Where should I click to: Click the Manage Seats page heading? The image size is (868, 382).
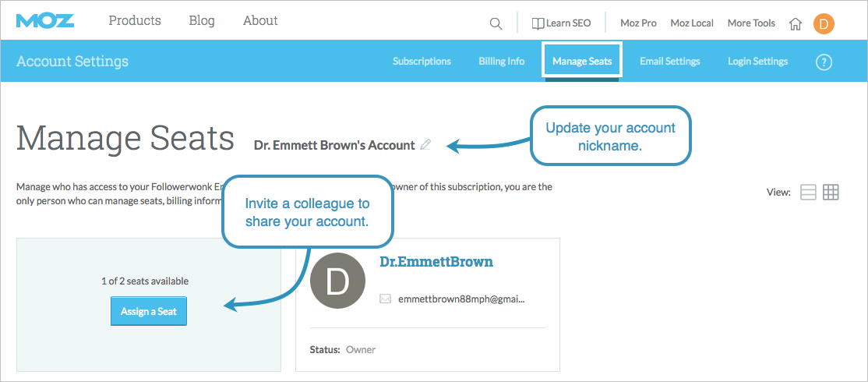tap(125, 138)
